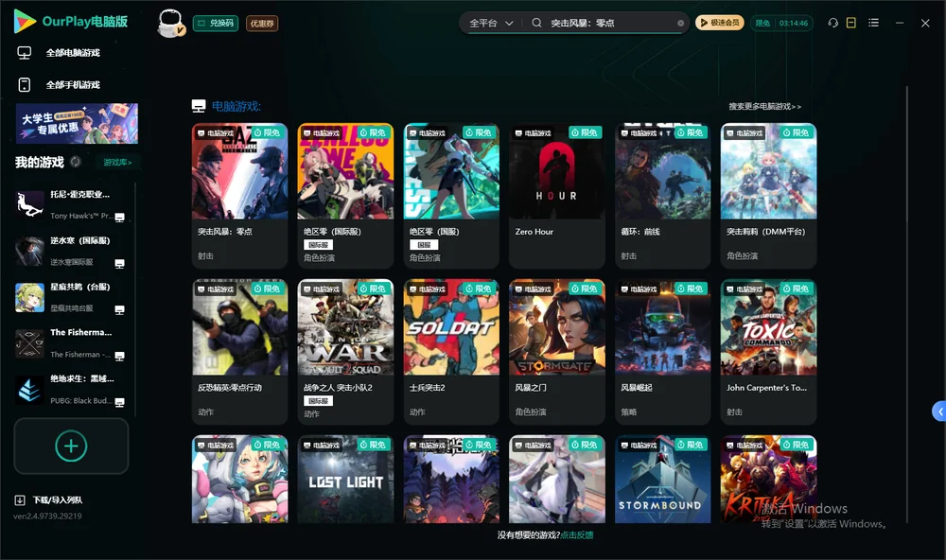This screenshot has height=560, width=946.
Task: Open customer service headset icon
Action: pyautogui.click(x=832, y=23)
